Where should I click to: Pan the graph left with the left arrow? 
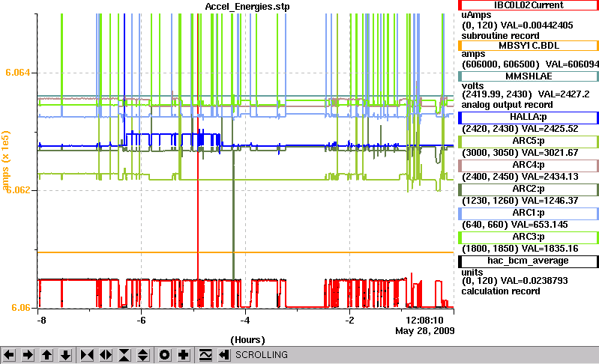[9, 355]
